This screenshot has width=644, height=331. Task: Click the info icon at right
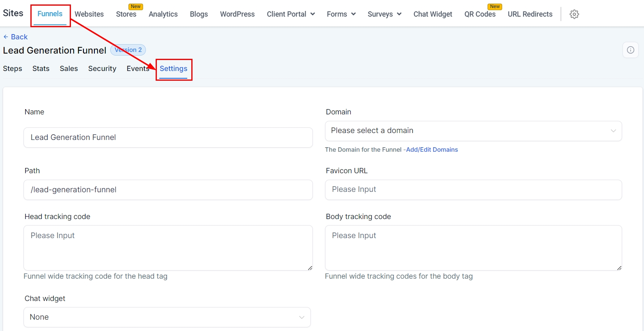[x=630, y=50]
